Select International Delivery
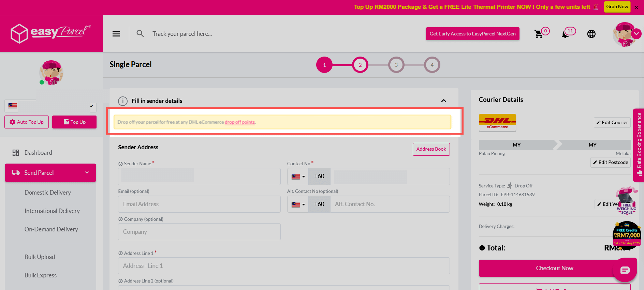The width and height of the screenshot is (644, 290). click(x=52, y=211)
